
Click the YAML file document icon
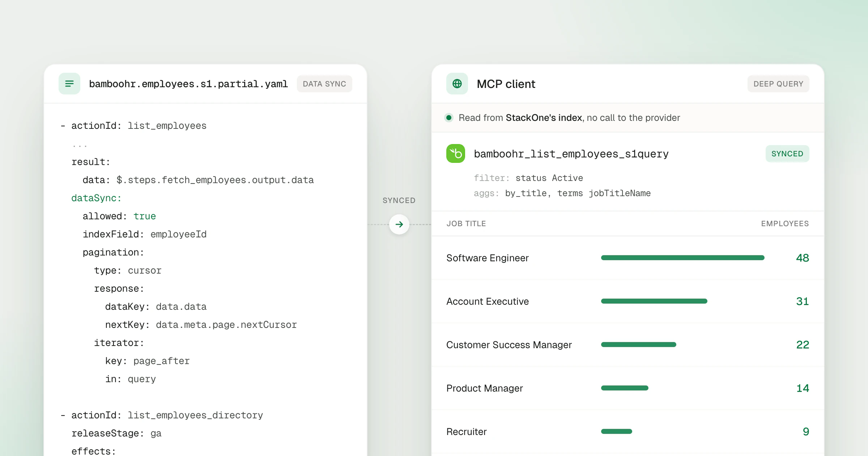69,84
